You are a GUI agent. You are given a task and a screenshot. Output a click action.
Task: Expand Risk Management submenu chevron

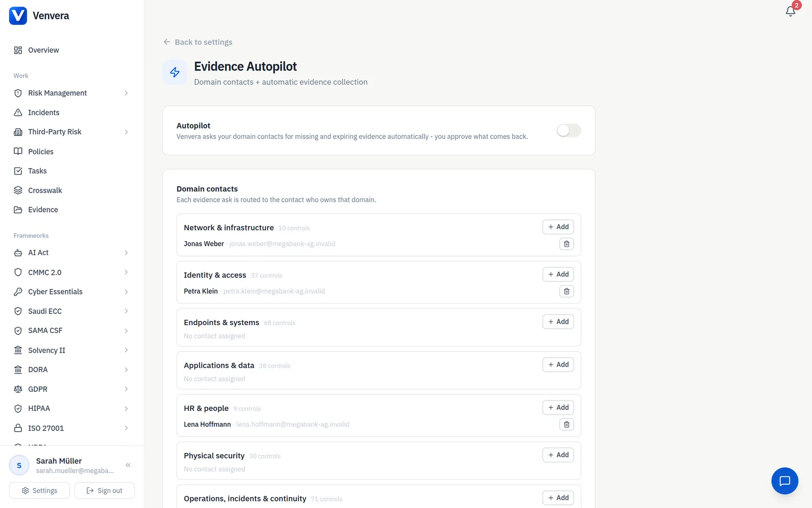point(126,93)
